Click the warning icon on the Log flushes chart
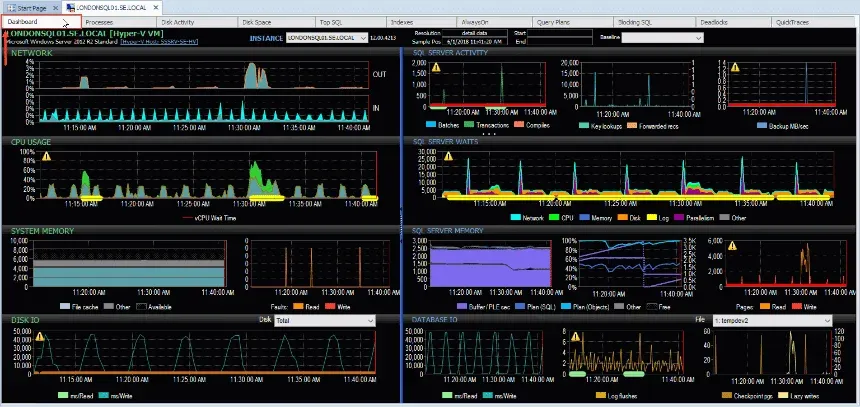 click(x=575, y=336)
